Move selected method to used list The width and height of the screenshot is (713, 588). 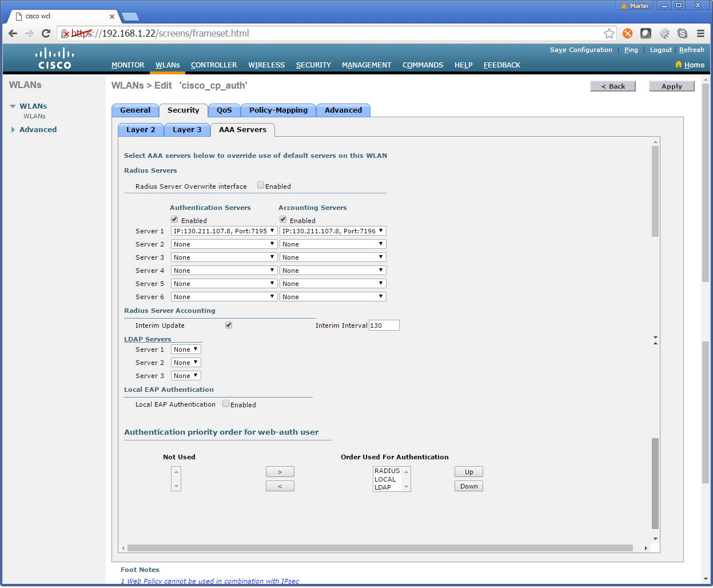(x=280, y=472)
